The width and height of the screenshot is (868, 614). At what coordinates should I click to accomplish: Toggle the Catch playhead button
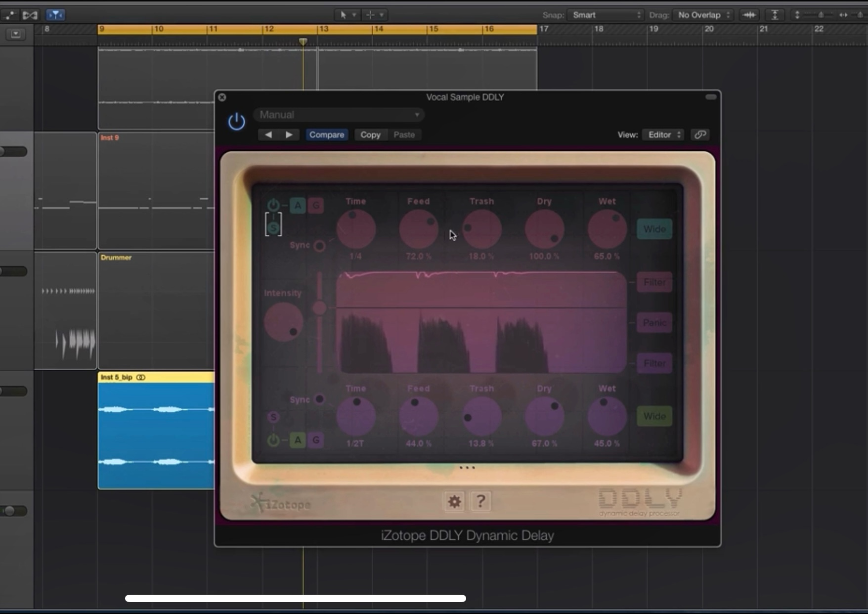55,15
